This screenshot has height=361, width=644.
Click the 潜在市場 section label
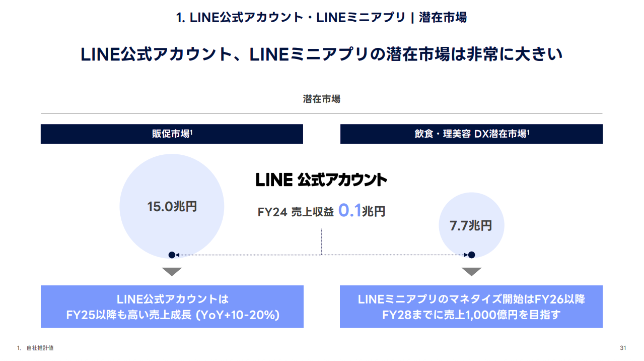coord(322,99)
